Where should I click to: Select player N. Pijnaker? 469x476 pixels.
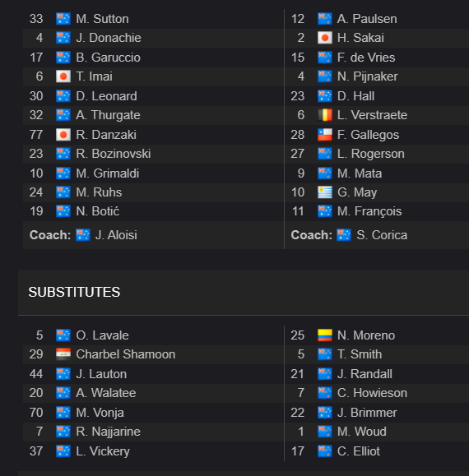pyautogui.click(x=368, y=76)
